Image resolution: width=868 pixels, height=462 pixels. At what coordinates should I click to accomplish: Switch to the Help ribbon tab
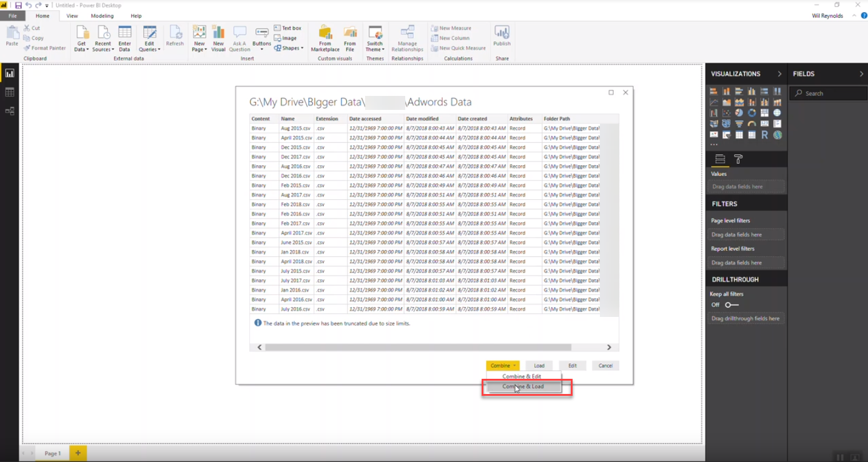pos(136,16)
